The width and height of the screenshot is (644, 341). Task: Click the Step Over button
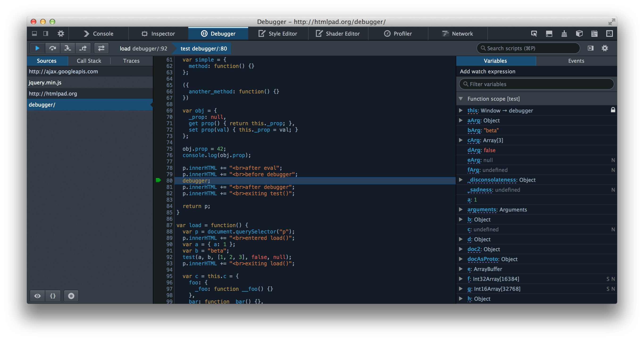(52, 48)
